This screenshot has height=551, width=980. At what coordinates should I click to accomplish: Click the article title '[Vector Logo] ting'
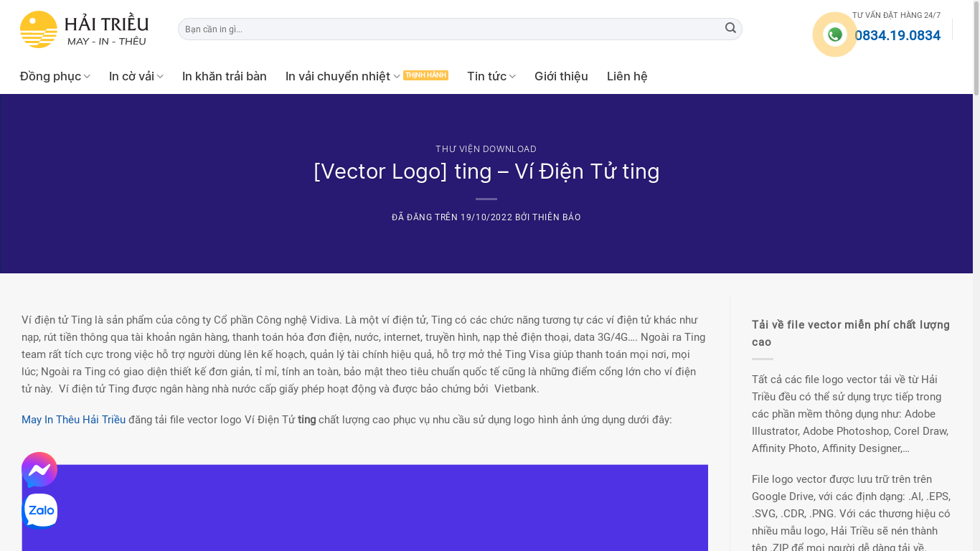coord(486,171)
